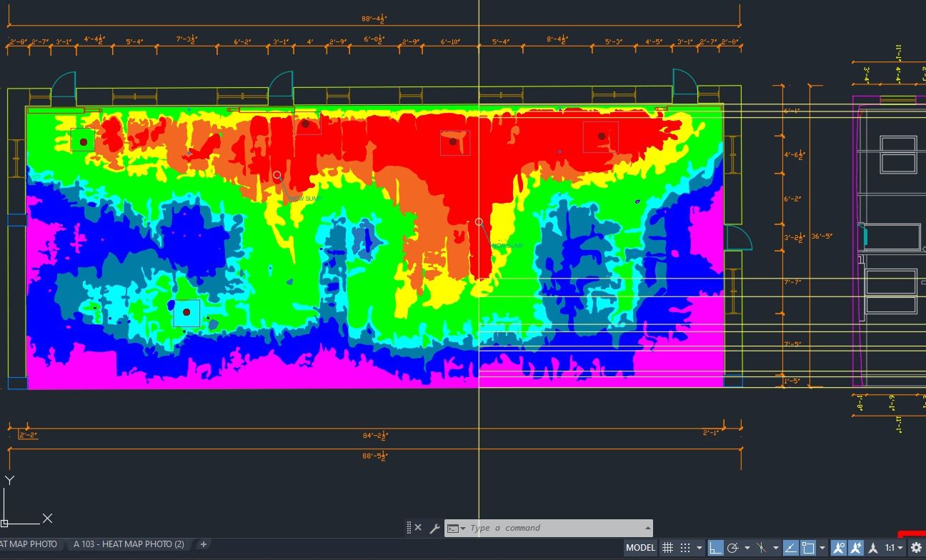Click the Auto-scale annotation icon

(855, 548)
